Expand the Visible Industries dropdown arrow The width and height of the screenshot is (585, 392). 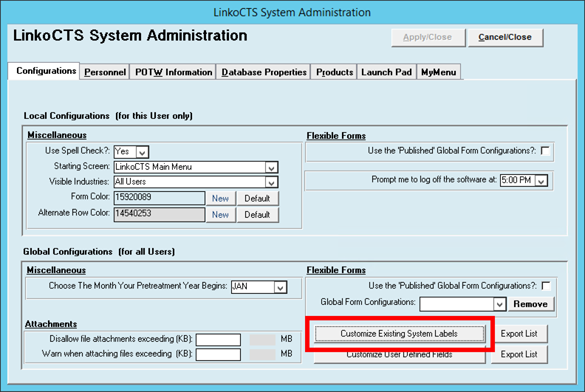point(272,182)
